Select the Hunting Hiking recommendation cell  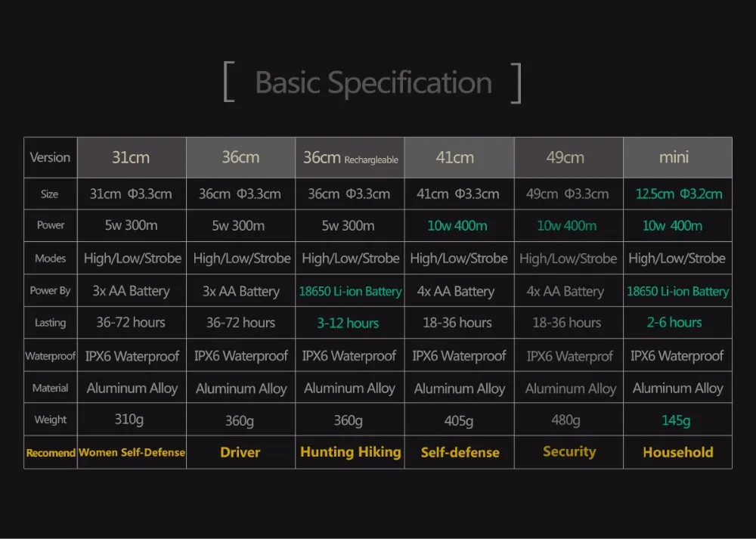pos(350,452)
